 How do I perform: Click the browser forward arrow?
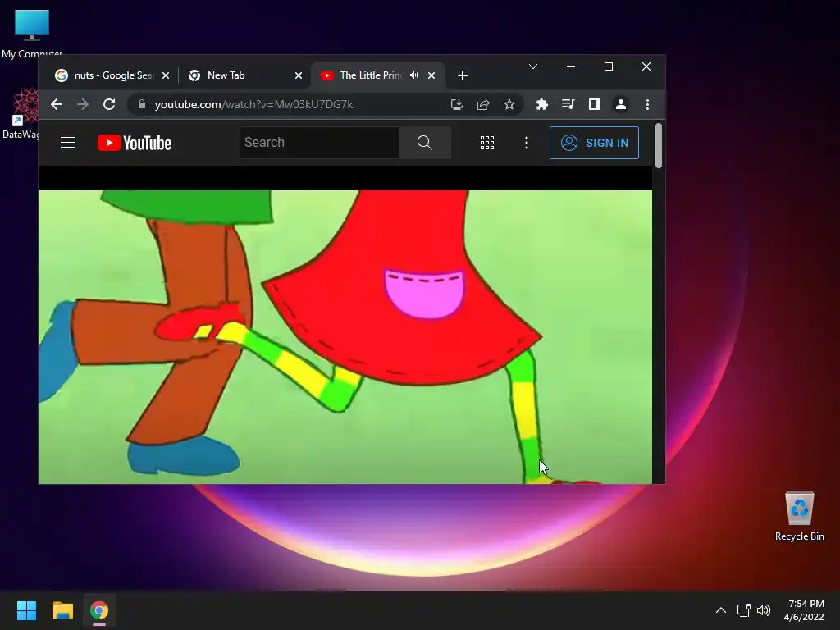pos(83,104)
